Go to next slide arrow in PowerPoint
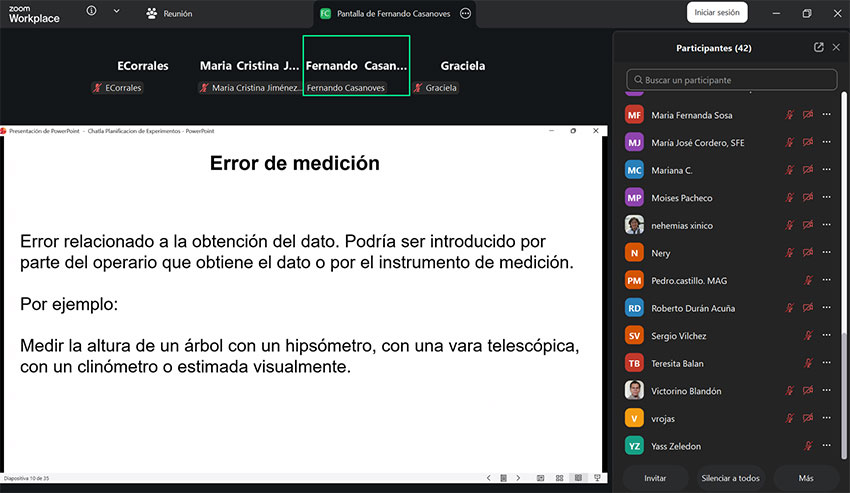 (516, 478)
